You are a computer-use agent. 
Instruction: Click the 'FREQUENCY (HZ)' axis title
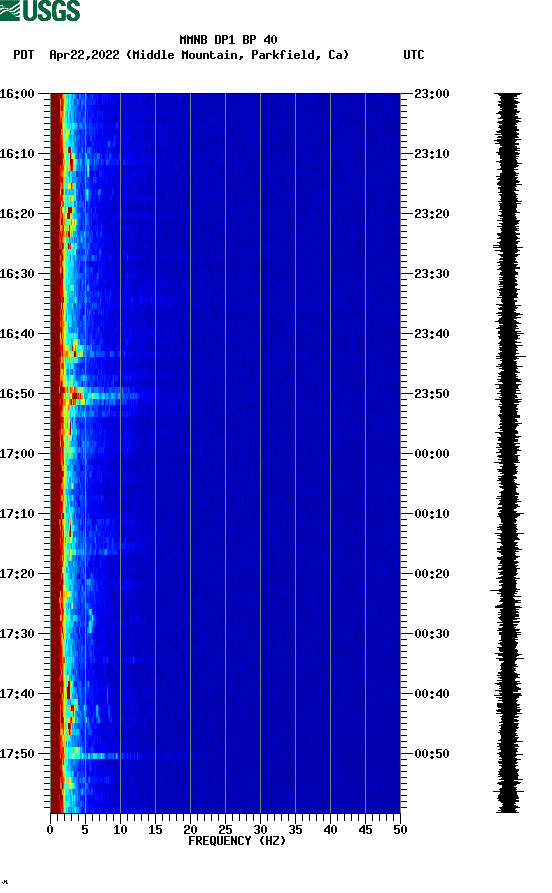pyautogui.click(x=237, y=841)
